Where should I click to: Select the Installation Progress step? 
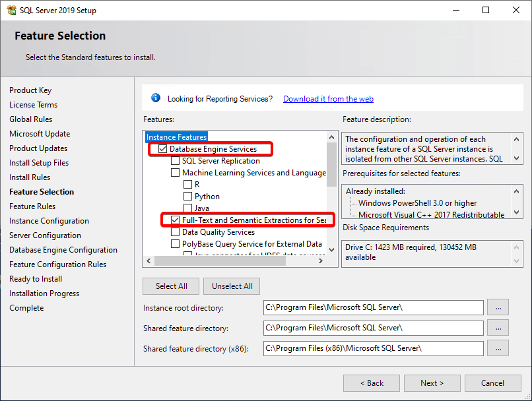pos(44,293)
